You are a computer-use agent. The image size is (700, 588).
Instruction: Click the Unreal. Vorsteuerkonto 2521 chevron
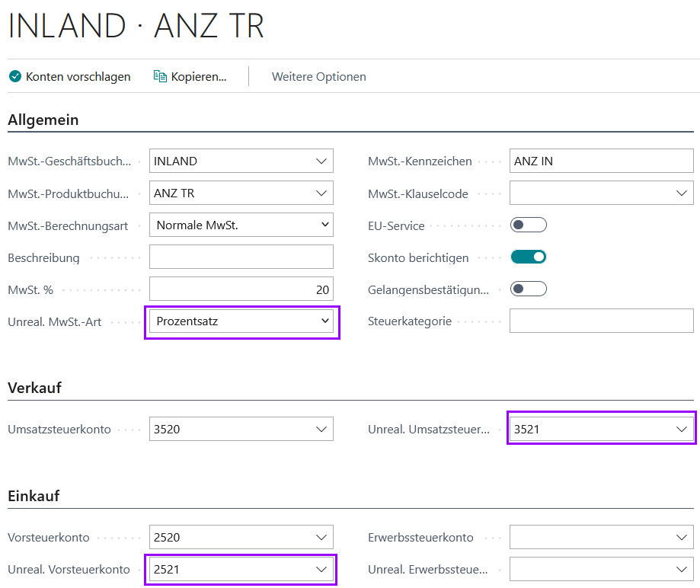tap(321, 569)
